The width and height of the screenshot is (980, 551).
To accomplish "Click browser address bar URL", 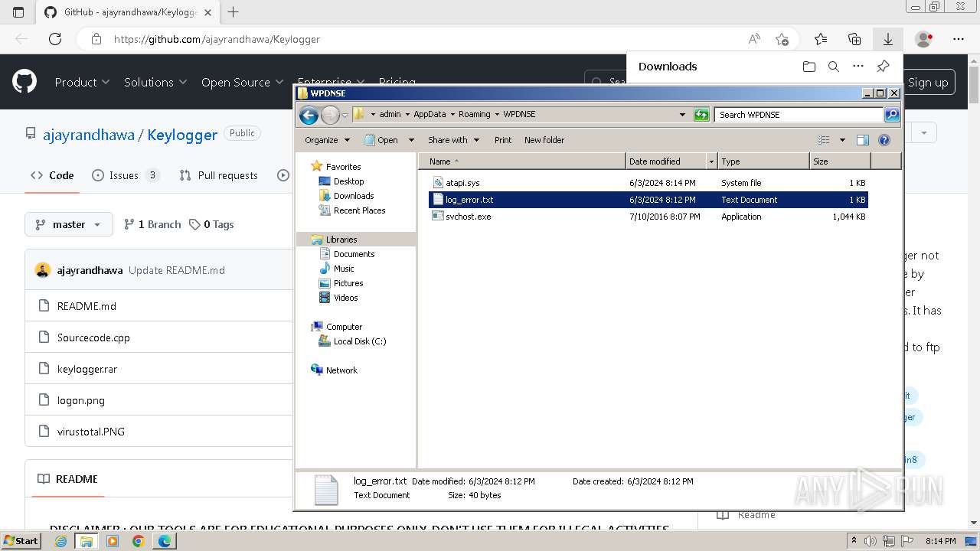I will [x=217, y=39].
